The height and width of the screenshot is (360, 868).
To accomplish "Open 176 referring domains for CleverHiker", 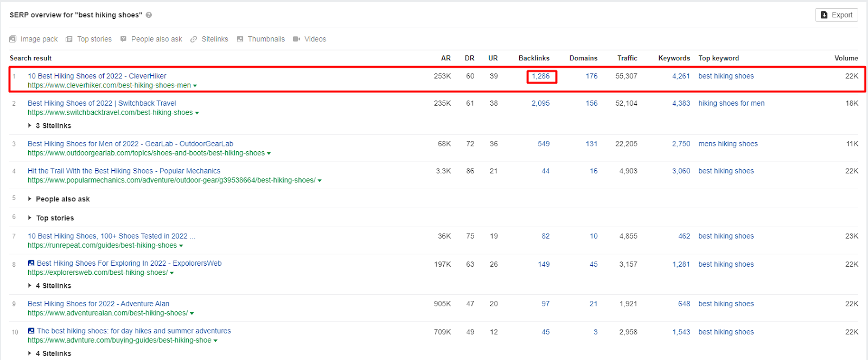I will click(592, 76).
